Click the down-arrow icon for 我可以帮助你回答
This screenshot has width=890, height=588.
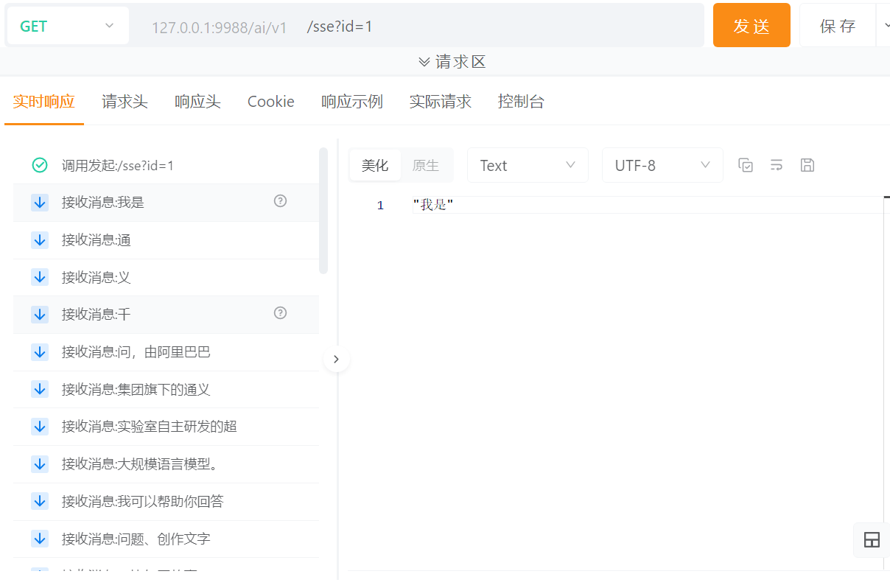(40, 501)
